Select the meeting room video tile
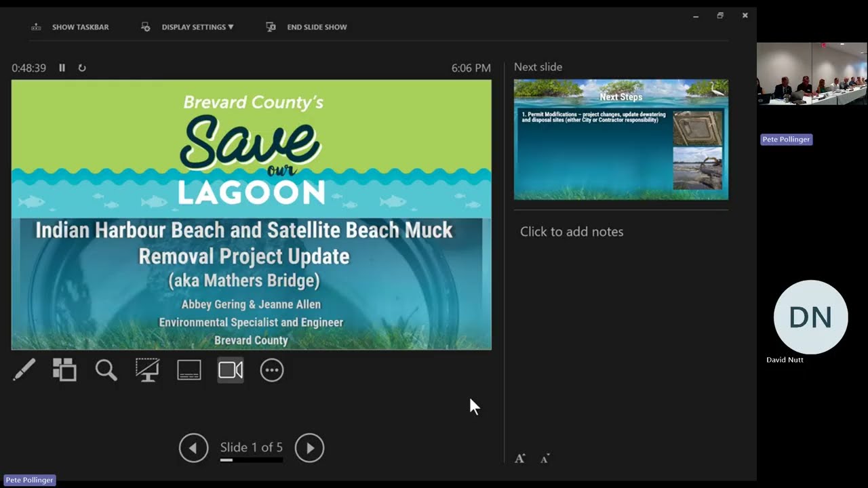Viewport: 868px width, 488px height. [x=812, y=74]
